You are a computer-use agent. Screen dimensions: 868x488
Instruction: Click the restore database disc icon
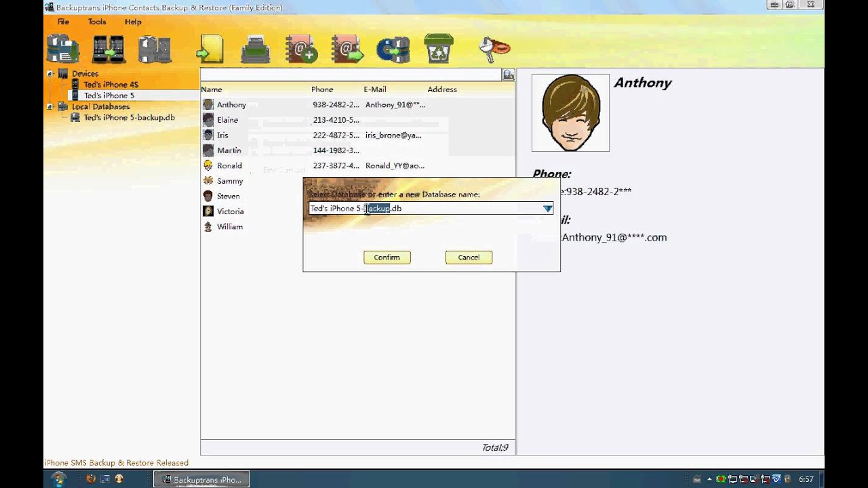point(393,49)
